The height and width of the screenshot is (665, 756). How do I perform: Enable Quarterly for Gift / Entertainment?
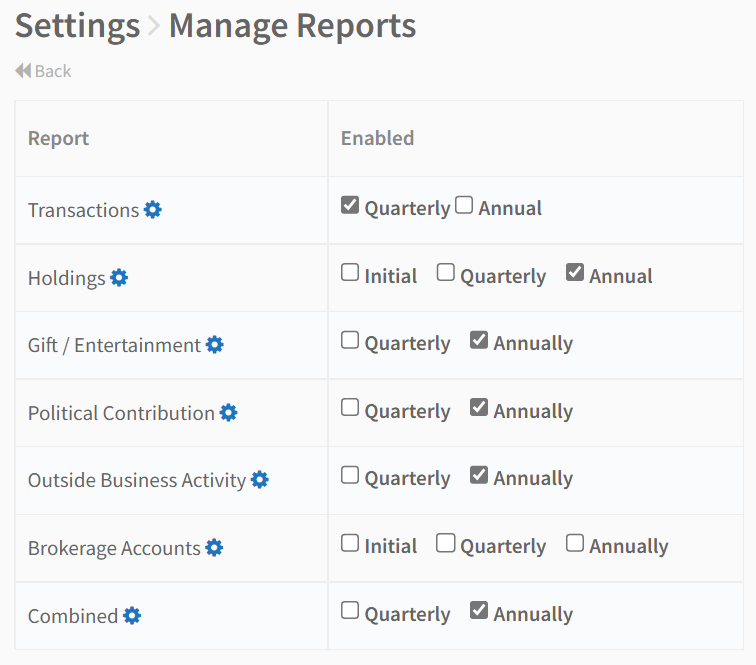tap(350, 339)
